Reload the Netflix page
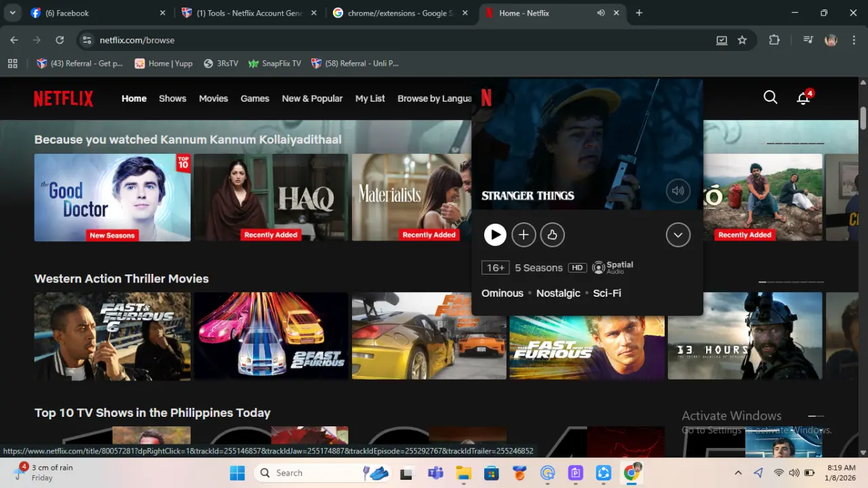Screen dimensions: 868x488 click(60, 40)
